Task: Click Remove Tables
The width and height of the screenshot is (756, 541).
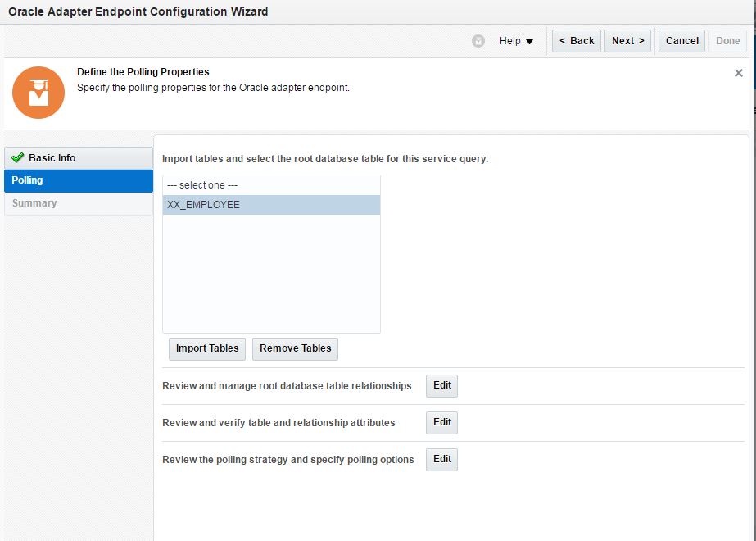Action: pos(295,348)
